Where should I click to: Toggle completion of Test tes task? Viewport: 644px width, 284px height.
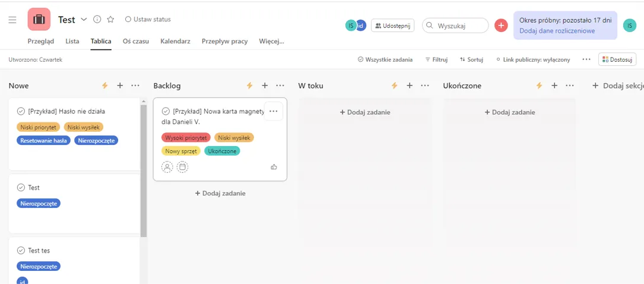coord(21,251)
